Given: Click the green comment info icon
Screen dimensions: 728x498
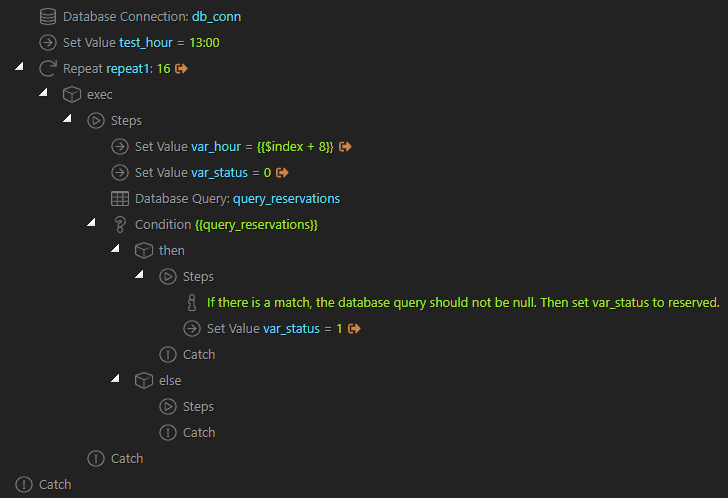Looking at the screenshot, I should point(191,302).
